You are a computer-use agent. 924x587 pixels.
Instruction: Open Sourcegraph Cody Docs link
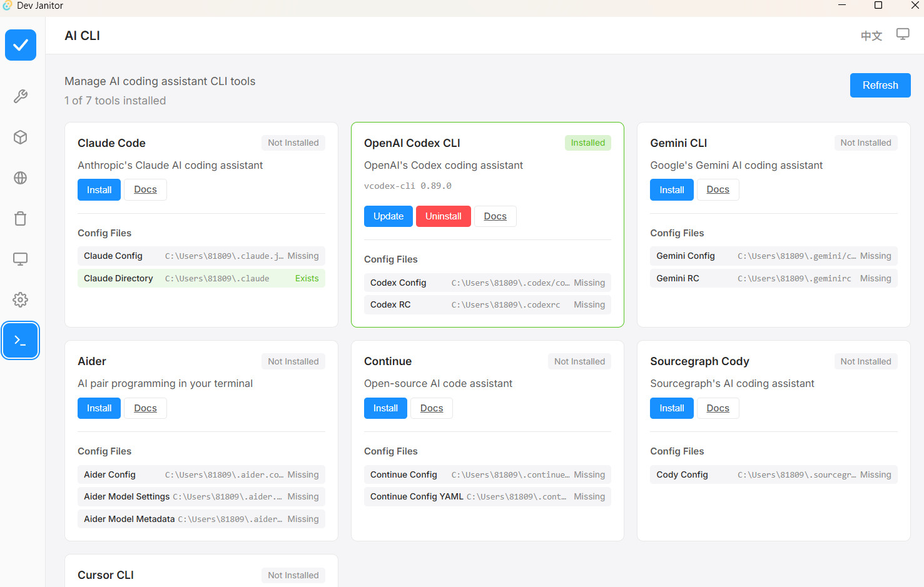click(718, 408)
